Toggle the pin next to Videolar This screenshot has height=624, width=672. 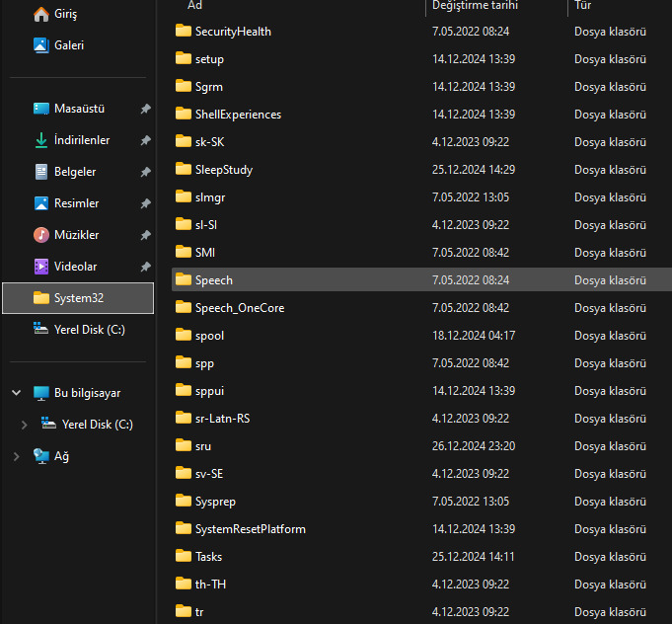tap(146, 267)
